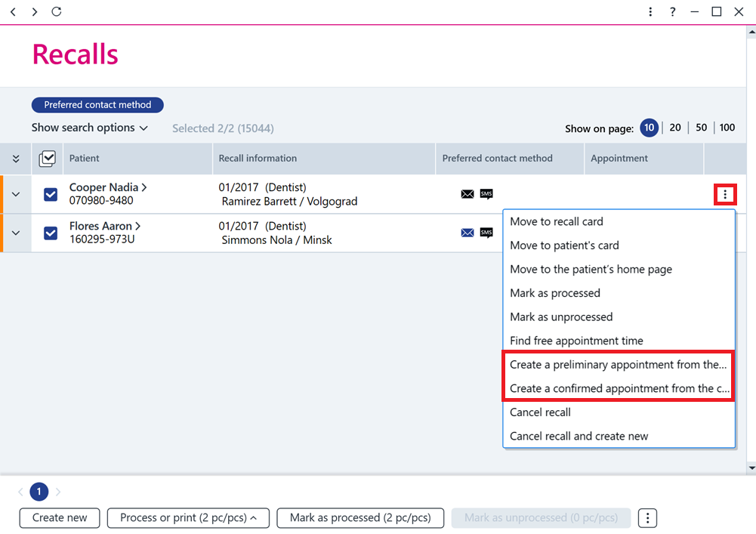Open the more actions button in bottom bar

tap(647, 518)
